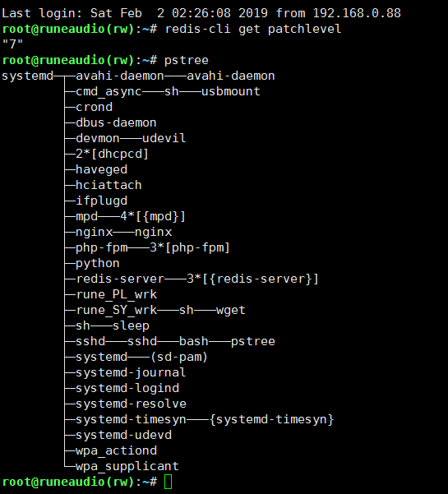This screenshot has width=448, height=494.
Task: Click the 'redis-cli get patchlevel' command text
Action: 253,29
